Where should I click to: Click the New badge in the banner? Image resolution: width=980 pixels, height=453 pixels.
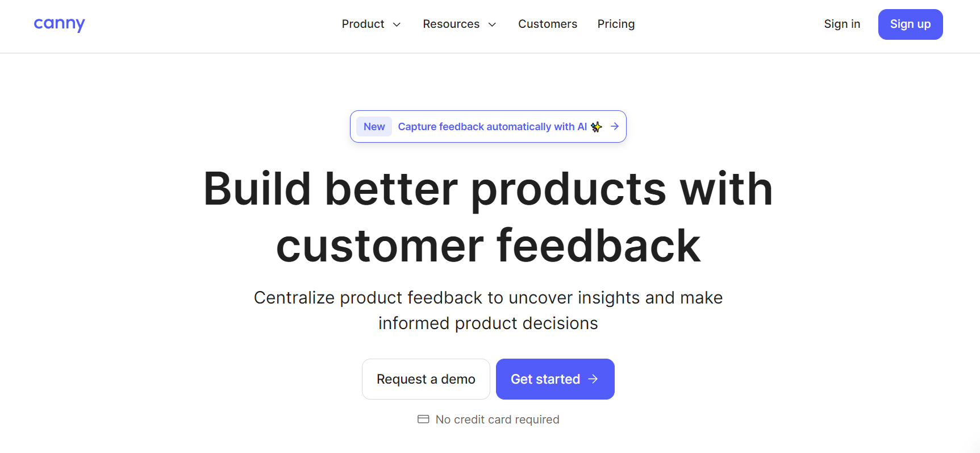(x=374, y=126)
